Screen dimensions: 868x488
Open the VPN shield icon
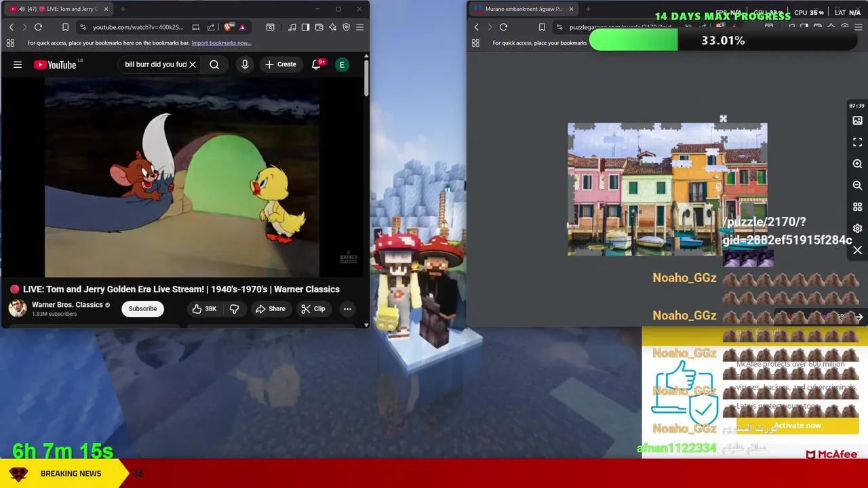coord(346,27)
